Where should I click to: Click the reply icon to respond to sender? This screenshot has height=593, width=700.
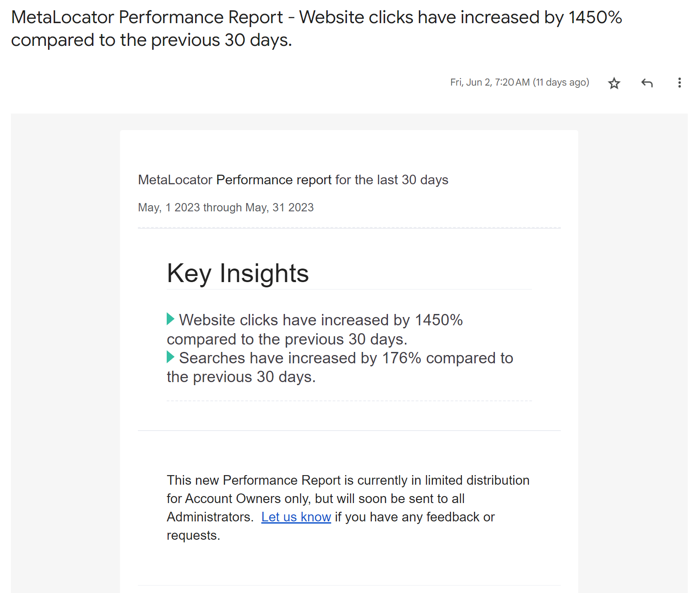click(647, 83)
